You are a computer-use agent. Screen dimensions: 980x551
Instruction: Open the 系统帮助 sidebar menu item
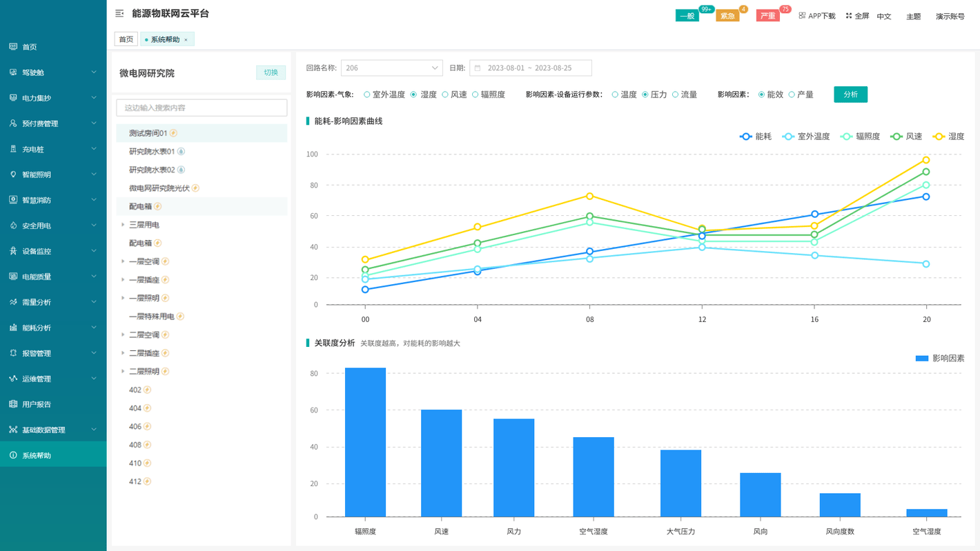53,455
